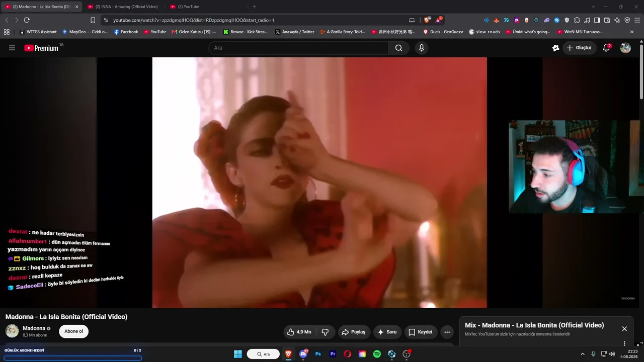Image resolution: width=644 pixels, height=362 pixels.
Task: Open Adobe Premiere Pro from the taskbar
Action: point(333,354)
